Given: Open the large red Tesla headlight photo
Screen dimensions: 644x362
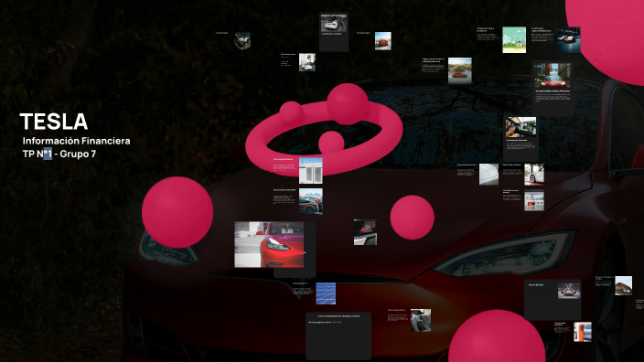Looking at the screenshot, I should (269, 245).
